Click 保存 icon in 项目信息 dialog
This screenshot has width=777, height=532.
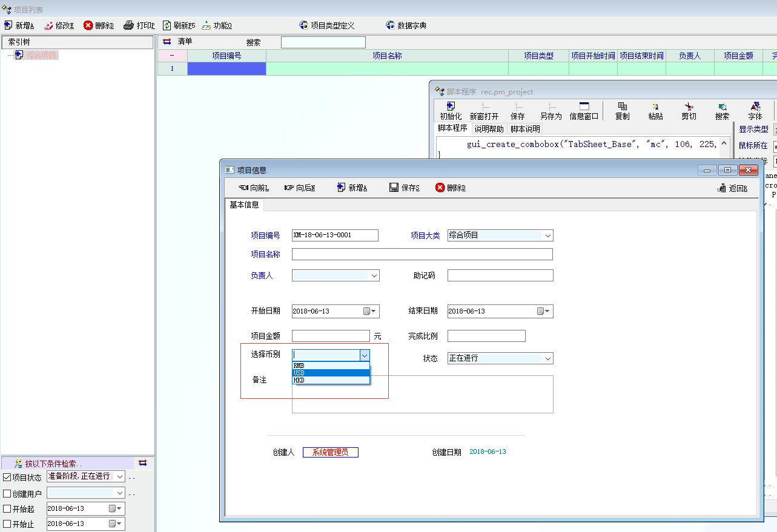(x=394, y=188)
